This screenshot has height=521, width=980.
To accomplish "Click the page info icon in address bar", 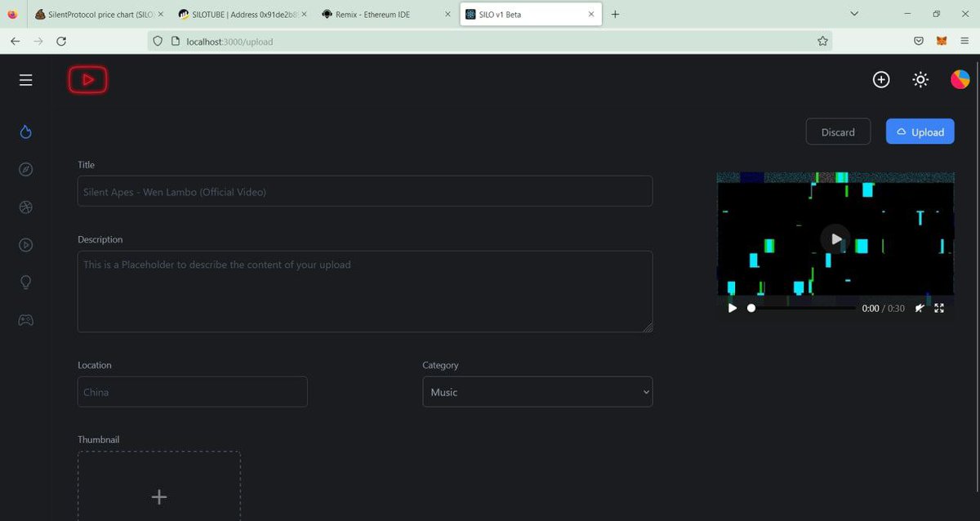I will [x=175, y=41].
